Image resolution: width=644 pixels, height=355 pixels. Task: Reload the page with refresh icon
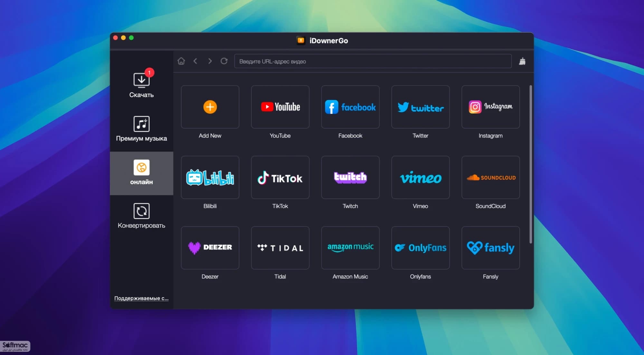[x=224, y=61]
